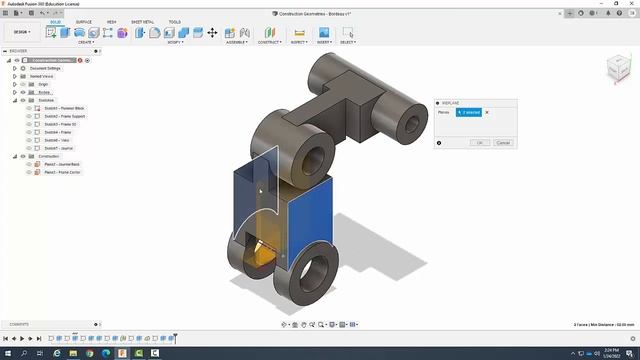
Task: Click the timeline end marker
Action: point(175,337)
